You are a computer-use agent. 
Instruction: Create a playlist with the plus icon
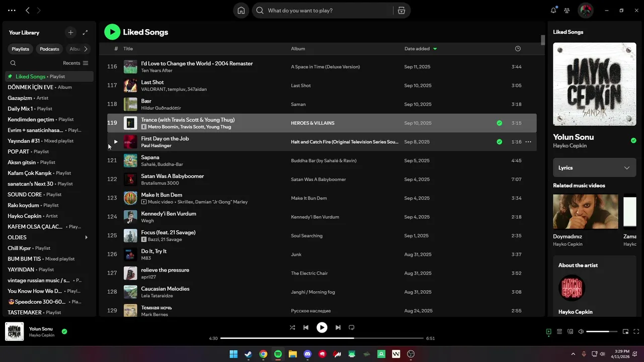pos(70,32)
